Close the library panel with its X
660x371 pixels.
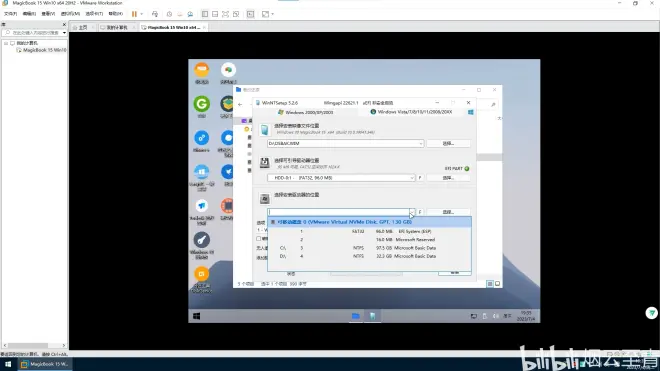pos(64,24)
